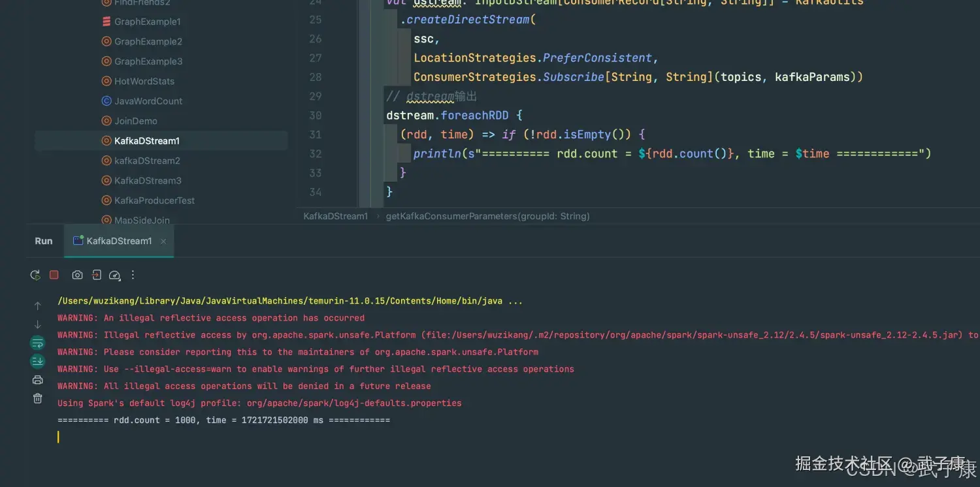Select KafkaDStream1 in the project tree
Screen dimensions: 980x487
(147, 140)
